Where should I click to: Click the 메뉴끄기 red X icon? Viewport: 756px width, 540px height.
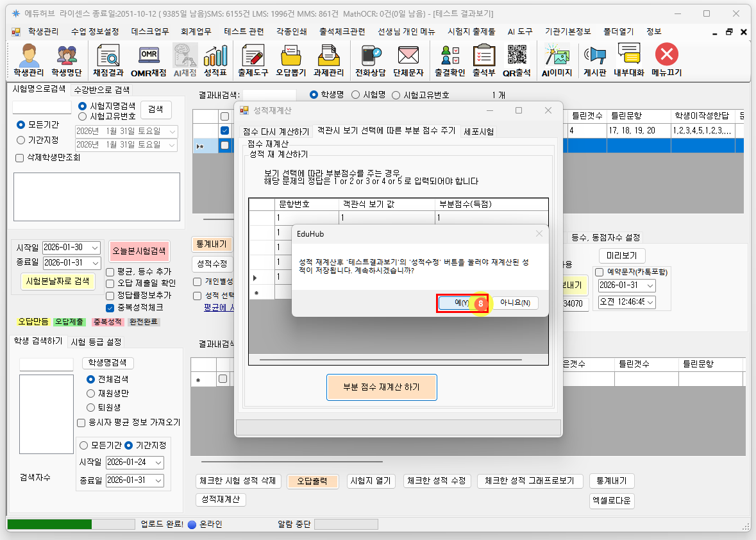(x=666, y=60)
